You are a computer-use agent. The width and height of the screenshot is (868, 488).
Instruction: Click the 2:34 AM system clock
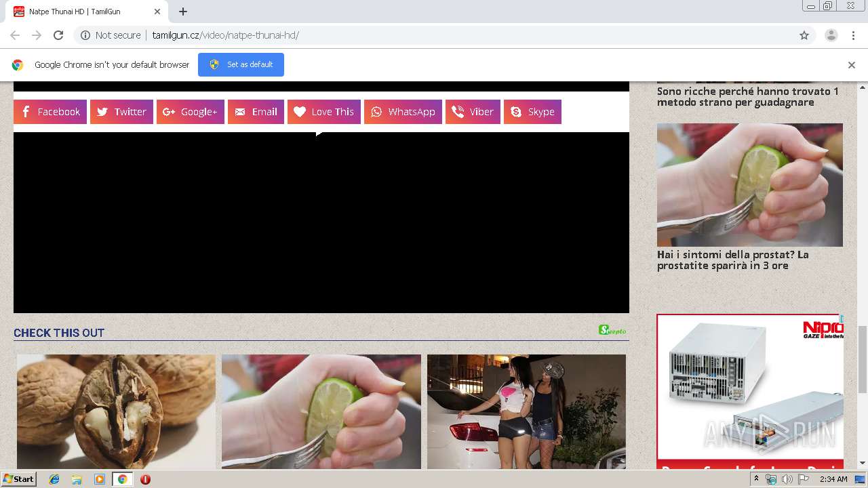pos(833,479)
